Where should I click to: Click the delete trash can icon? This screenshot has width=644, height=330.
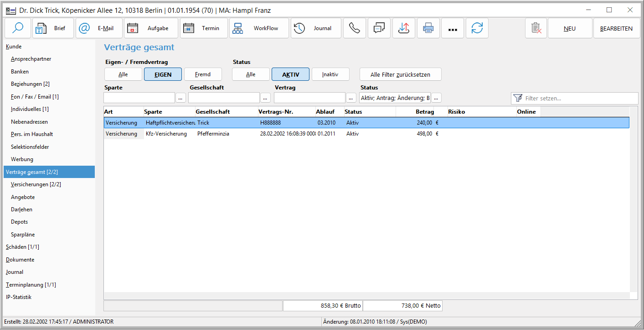(x=536, y=28)
